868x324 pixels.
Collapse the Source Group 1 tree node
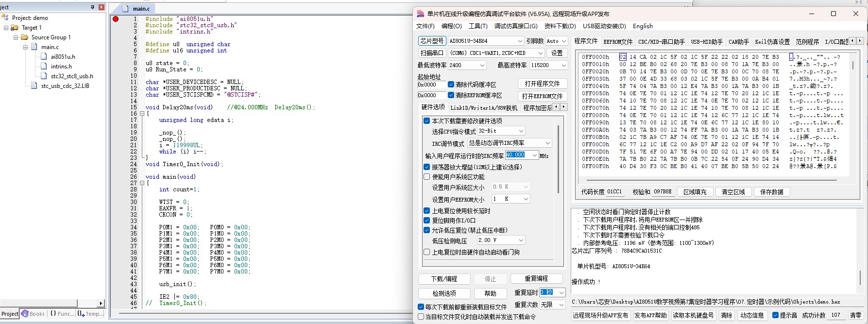[x=16, y=37]
